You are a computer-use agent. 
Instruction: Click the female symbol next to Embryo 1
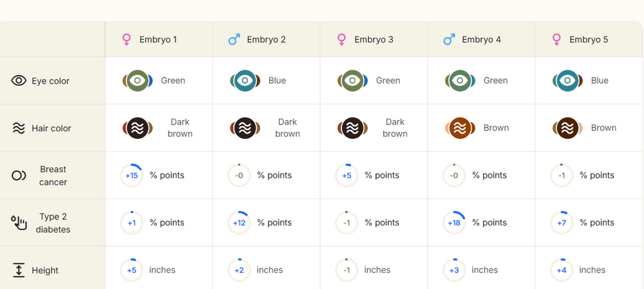(x=126, y=40)
